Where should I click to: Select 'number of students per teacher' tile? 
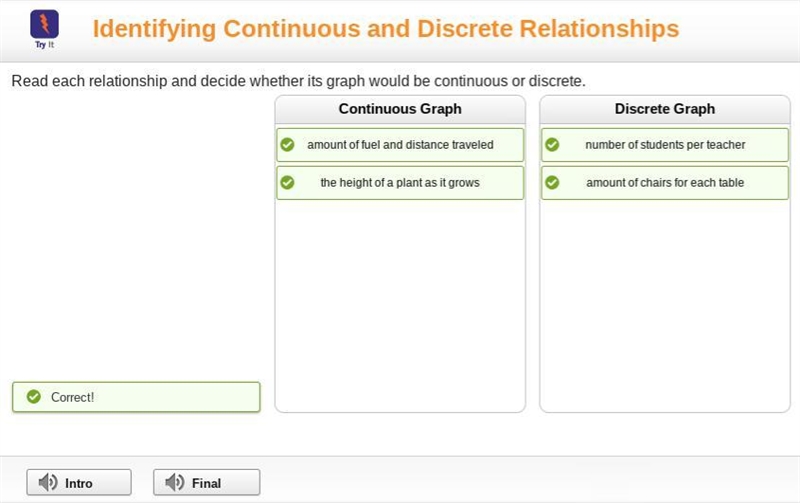click(x=665, y=145)
